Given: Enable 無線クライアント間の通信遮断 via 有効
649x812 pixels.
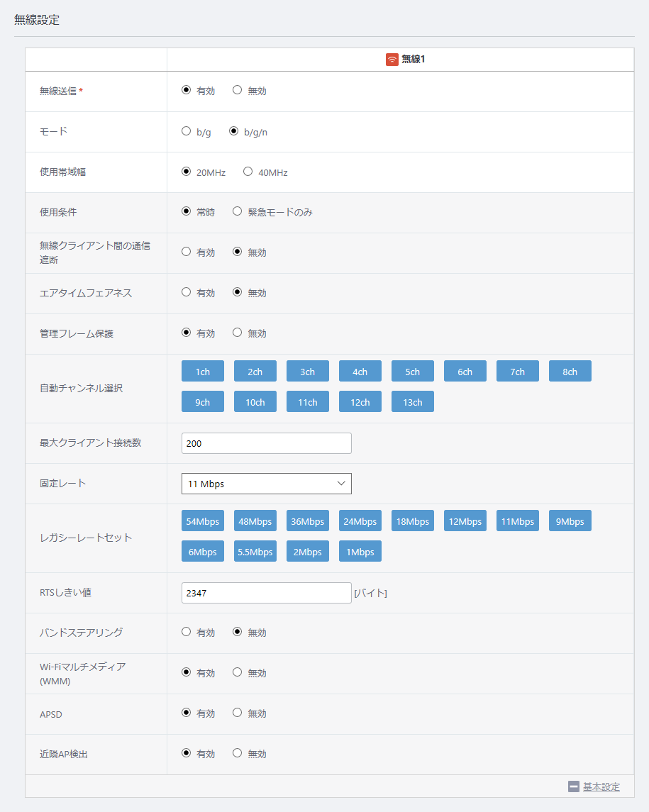Looking at the screenshot, I should click(x=186, y=252).
